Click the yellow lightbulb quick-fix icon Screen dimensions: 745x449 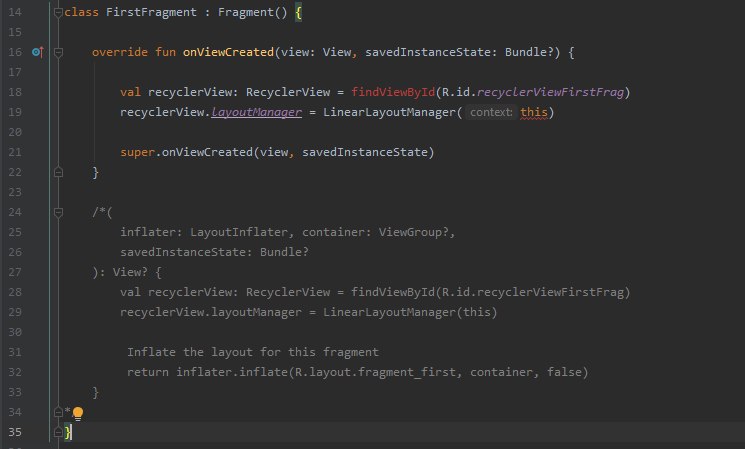pos(78,413)
